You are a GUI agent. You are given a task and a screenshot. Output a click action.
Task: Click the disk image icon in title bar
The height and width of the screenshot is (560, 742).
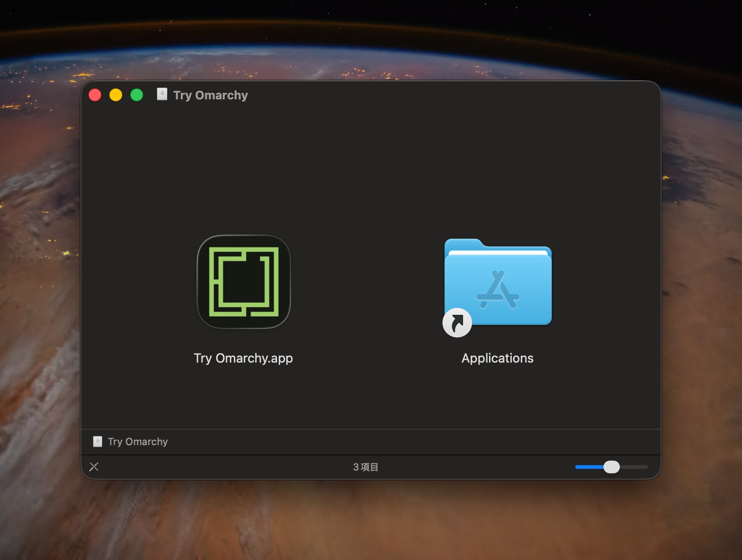[162, 94]
